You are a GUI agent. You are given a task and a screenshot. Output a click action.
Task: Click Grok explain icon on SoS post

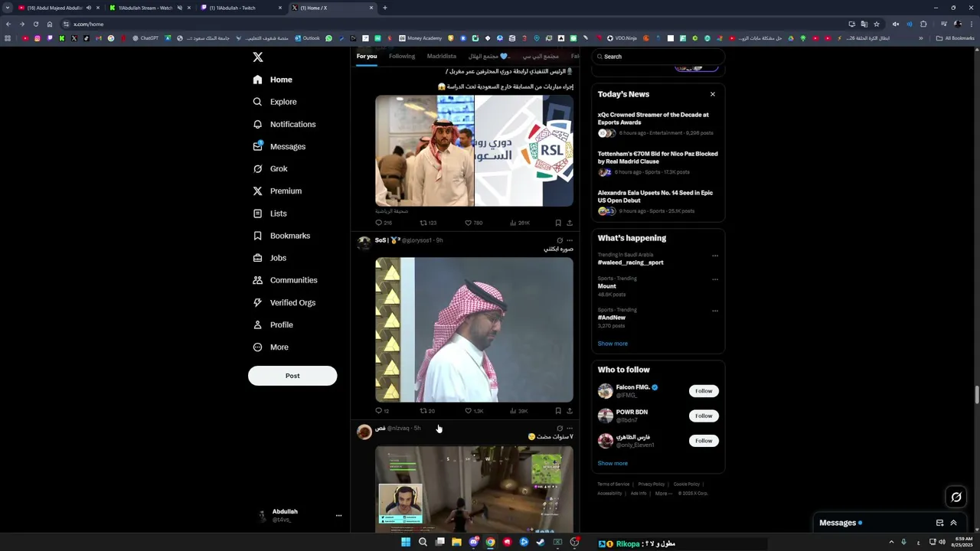(x=560, y=240)
